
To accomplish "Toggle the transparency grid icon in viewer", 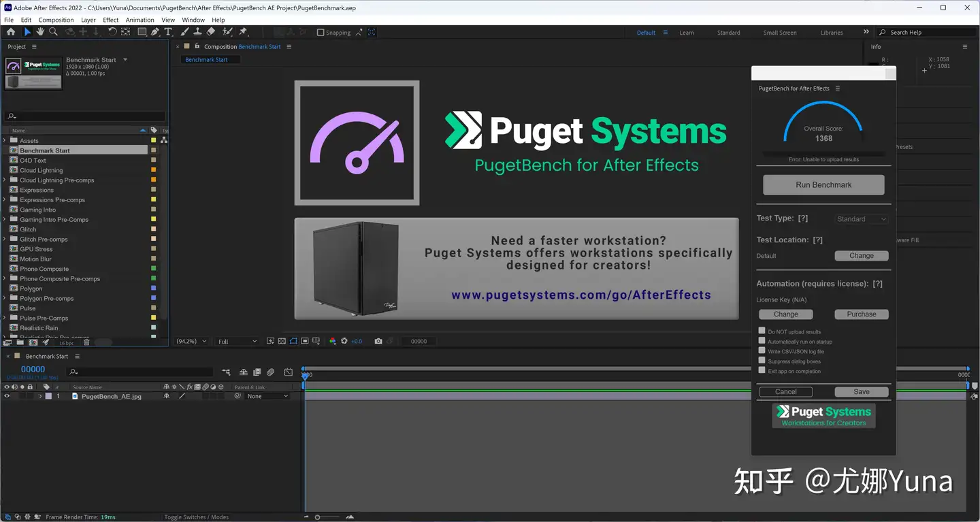I will click(282, 341).
